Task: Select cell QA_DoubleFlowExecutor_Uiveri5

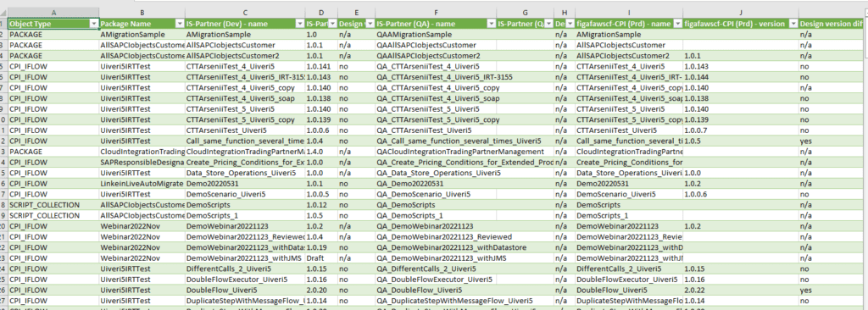Action: 436,280
